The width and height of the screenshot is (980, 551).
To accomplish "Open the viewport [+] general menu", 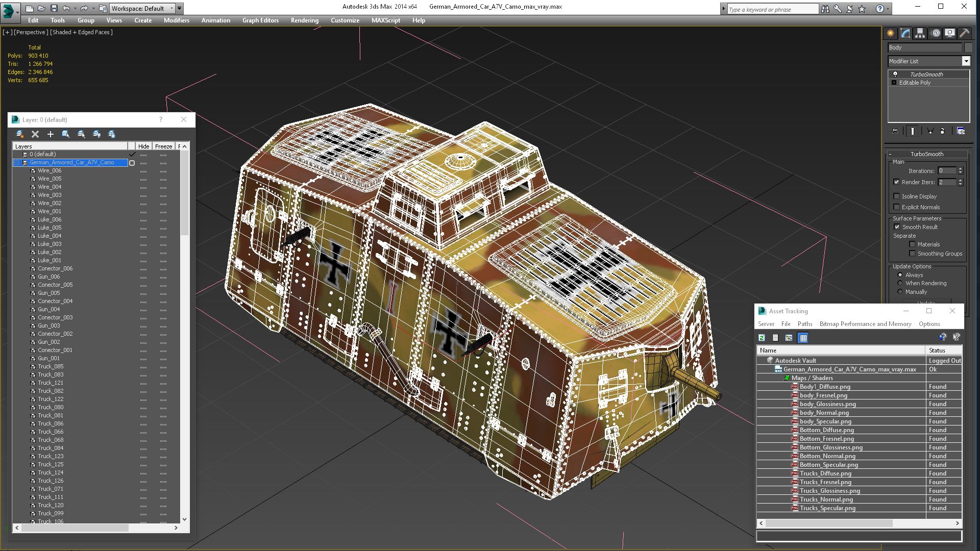I will [7, 32].
